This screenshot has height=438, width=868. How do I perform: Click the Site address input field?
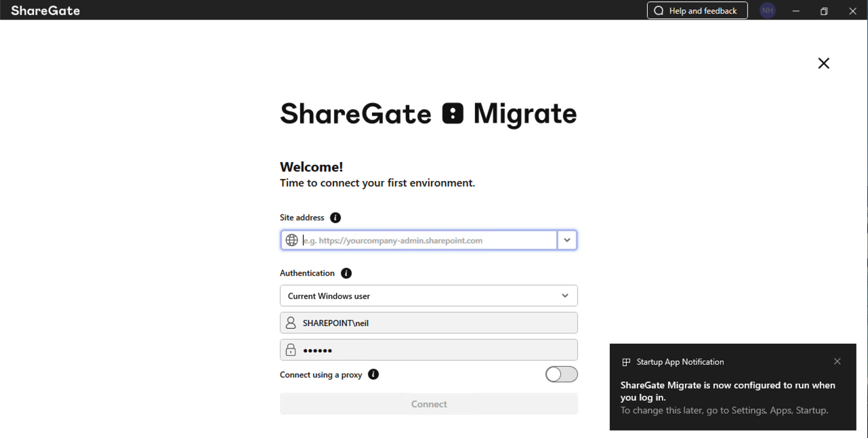coord(428,240)
